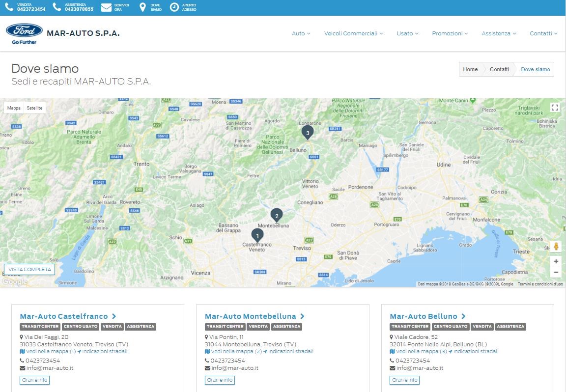This screenshot has height=392, width=566.
Task: Click the Vendita phone icon in top bar
Action: pyautogui.click(x=9, y=7)
